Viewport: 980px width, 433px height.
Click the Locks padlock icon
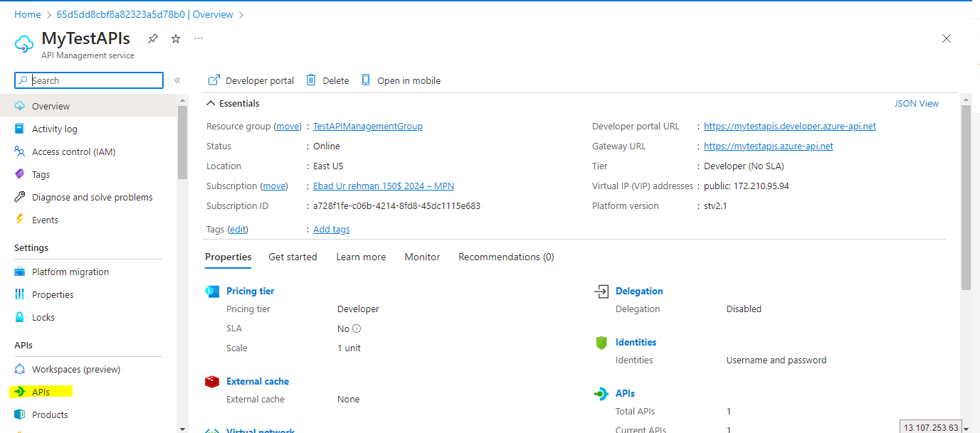coord(20,317)
